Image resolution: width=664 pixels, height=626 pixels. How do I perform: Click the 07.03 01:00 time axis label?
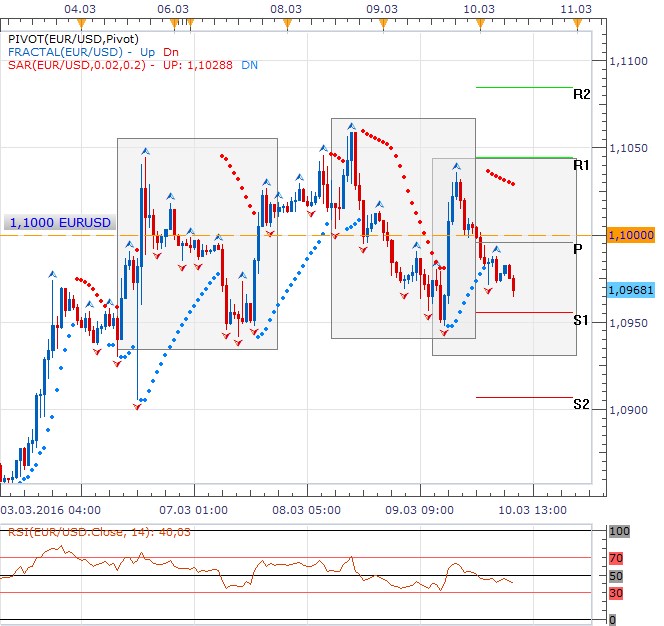(201, 508)
